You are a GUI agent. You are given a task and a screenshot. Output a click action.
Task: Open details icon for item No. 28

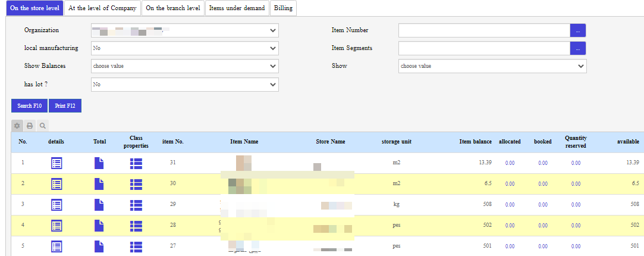56,226
